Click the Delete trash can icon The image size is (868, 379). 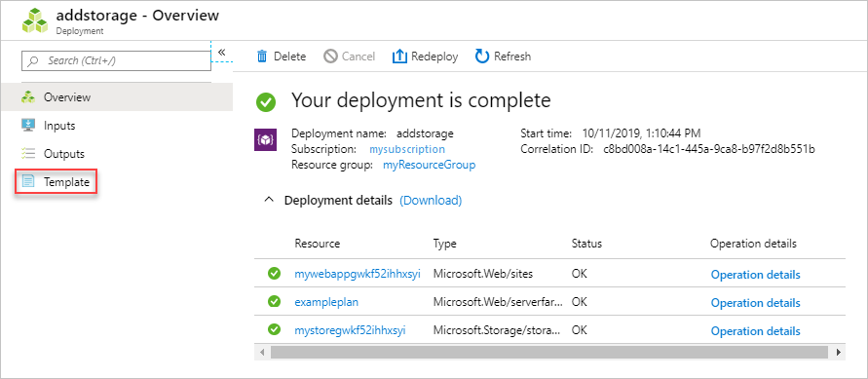click(x=262, y=57)
